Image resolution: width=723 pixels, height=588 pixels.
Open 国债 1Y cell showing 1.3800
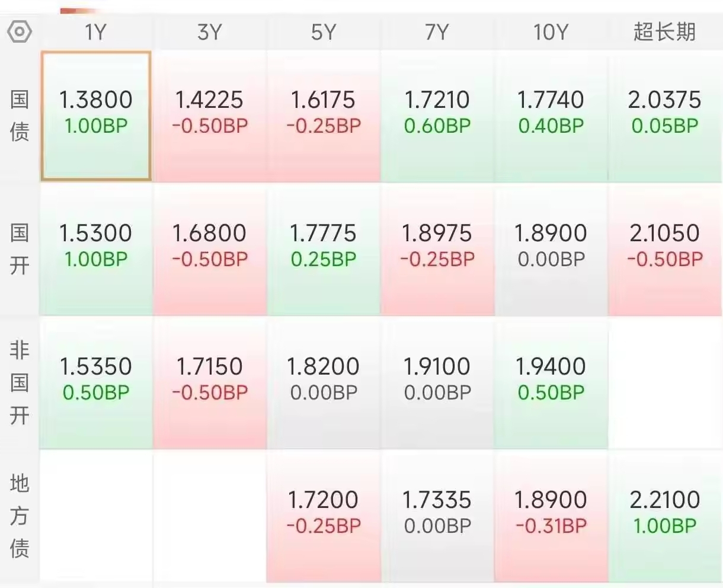click(95, 116)
